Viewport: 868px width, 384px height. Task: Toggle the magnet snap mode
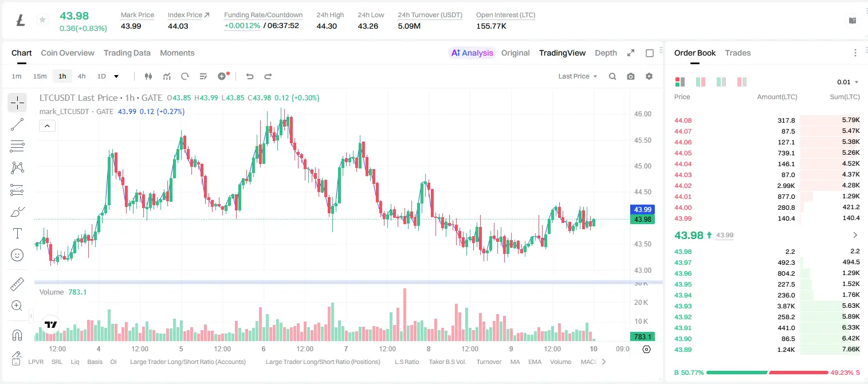(x=17, y=335)
